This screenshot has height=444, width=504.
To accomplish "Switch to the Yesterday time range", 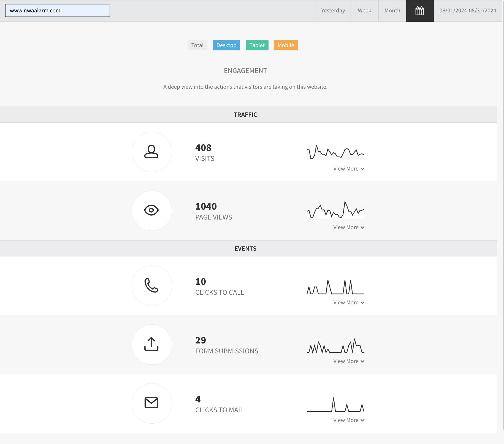I will pos(333,11).
